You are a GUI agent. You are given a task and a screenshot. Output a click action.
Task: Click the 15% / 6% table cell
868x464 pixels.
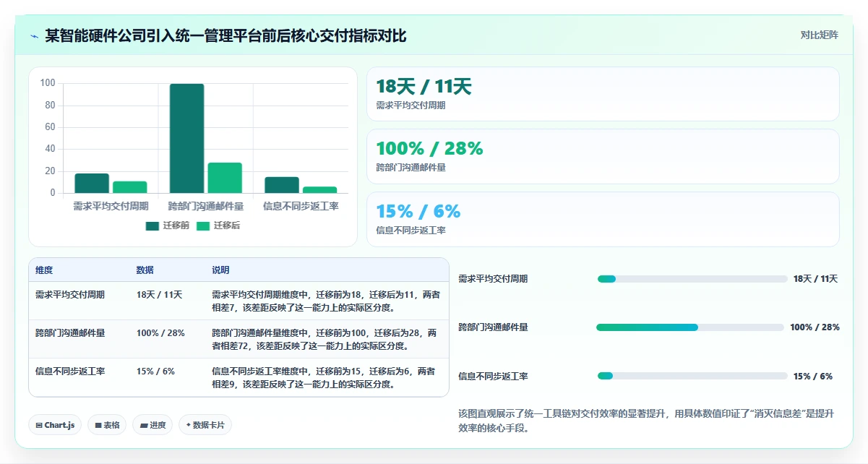(155, 371)
